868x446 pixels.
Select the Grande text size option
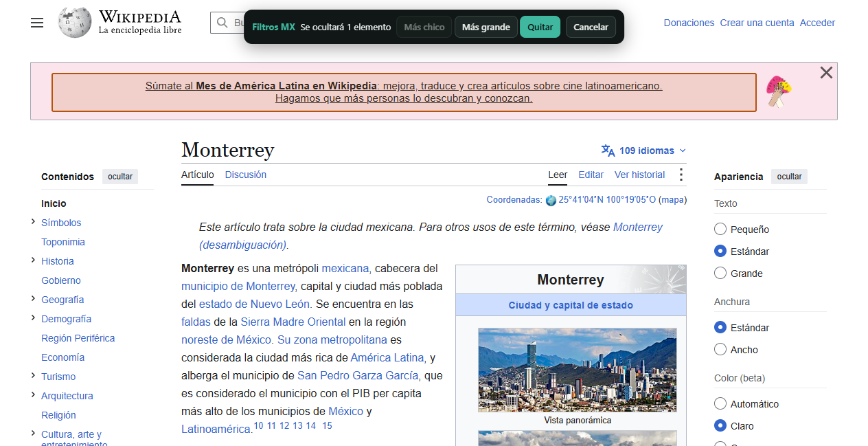point(720,273)
